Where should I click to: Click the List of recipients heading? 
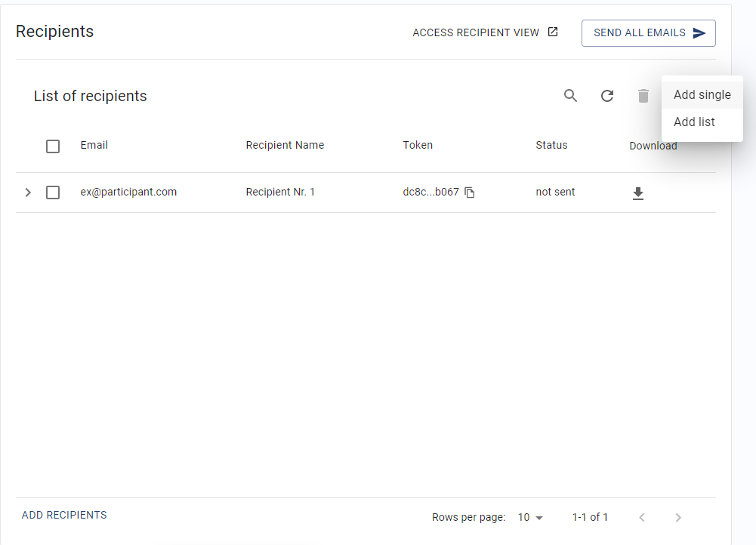tap(90, 96)
